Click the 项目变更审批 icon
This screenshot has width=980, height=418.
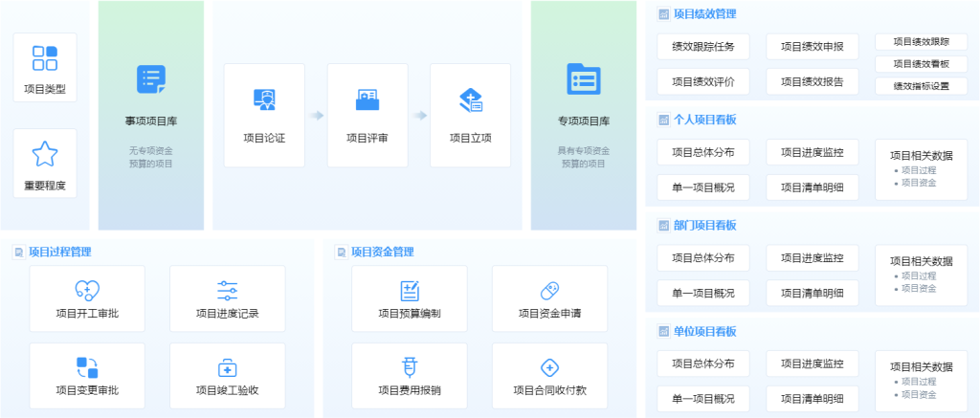pos(87,367)
